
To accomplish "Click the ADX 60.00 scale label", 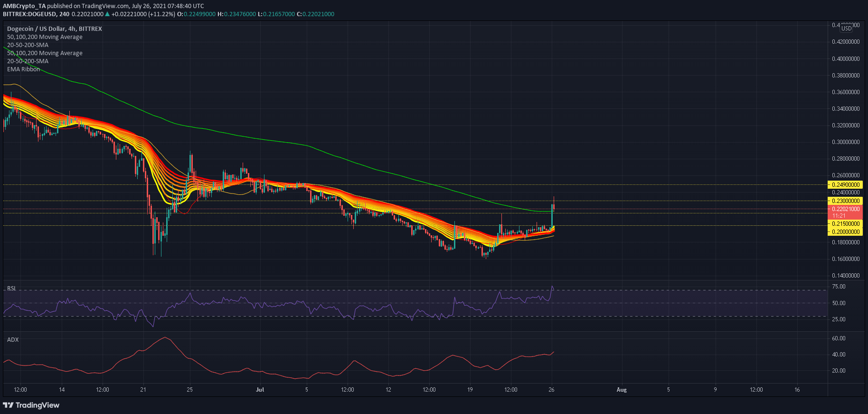I will pos(839,338).
